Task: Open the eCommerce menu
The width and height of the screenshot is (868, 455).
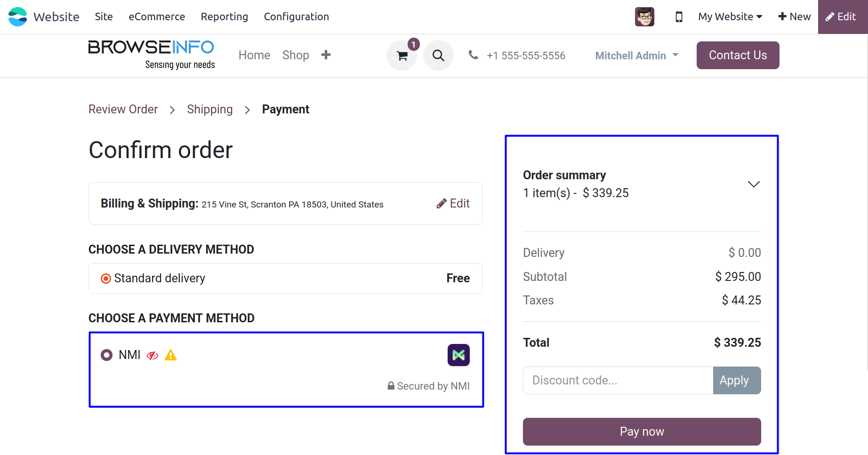Action: click(157, 17)
